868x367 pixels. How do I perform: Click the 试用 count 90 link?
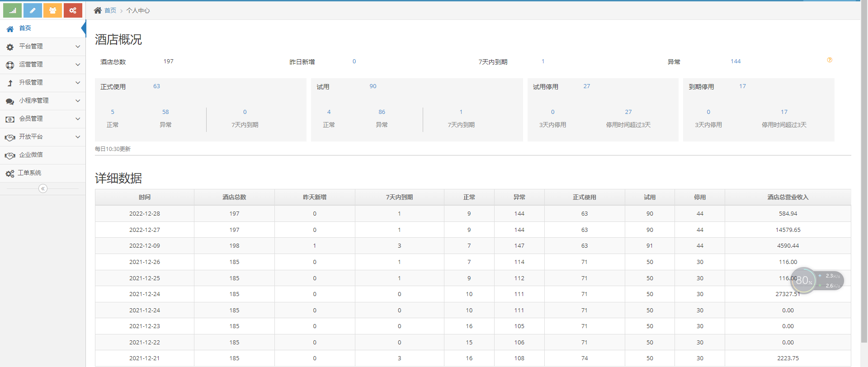tap(373, 86)
